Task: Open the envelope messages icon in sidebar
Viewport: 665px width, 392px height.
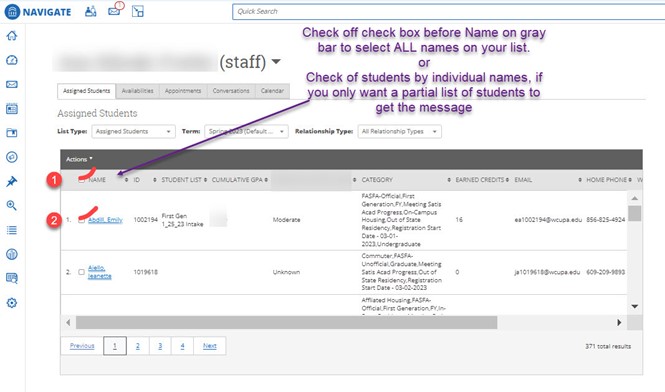Action: [x=12, y=84]
